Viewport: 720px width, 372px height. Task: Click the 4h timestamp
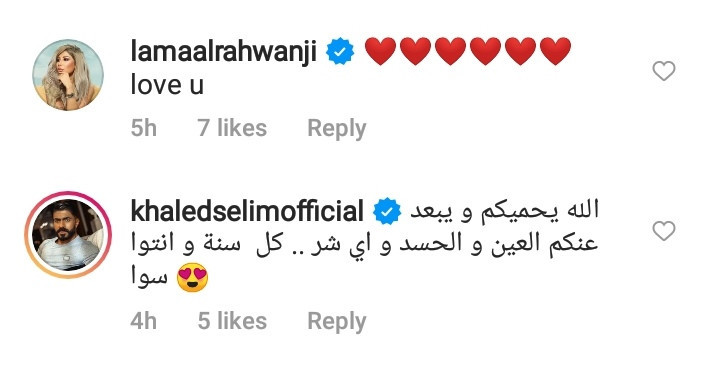pyautogui.click(x=144, y=321)
